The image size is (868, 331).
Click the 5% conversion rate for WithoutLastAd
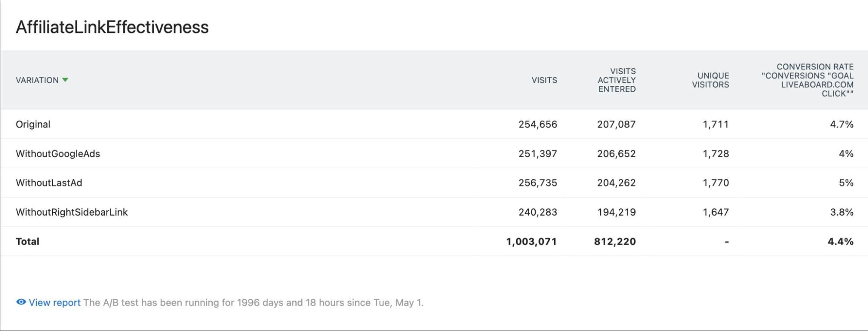(846, 183)
